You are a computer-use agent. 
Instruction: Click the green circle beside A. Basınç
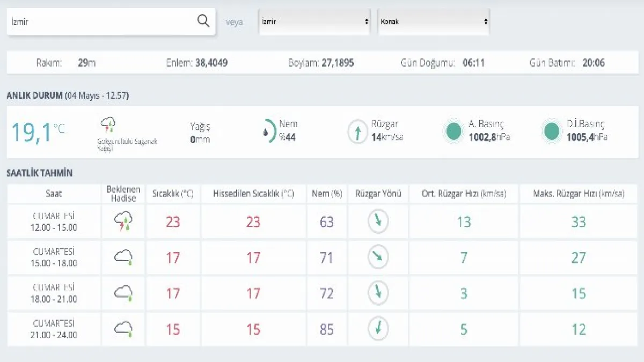(454, 131)
